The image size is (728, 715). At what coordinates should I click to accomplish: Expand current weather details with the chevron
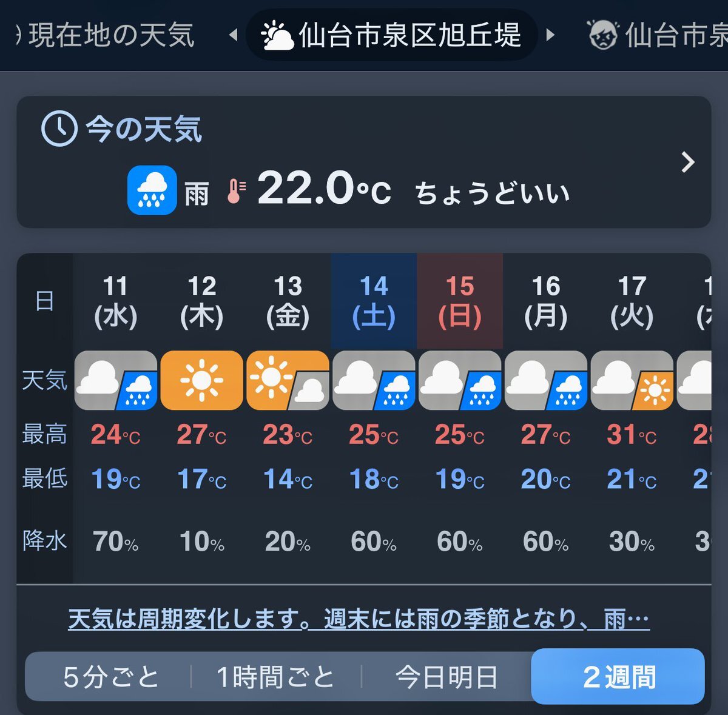tap(687, 162)
